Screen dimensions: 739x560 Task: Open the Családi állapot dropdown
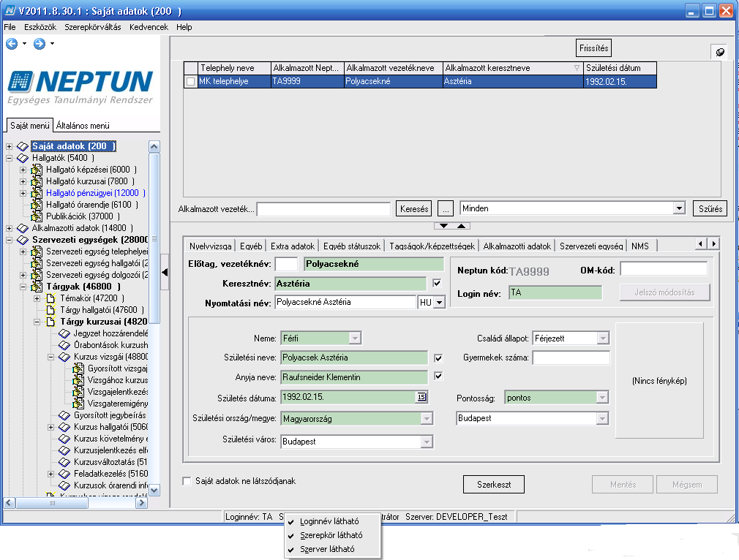click(x=603, y=338)
